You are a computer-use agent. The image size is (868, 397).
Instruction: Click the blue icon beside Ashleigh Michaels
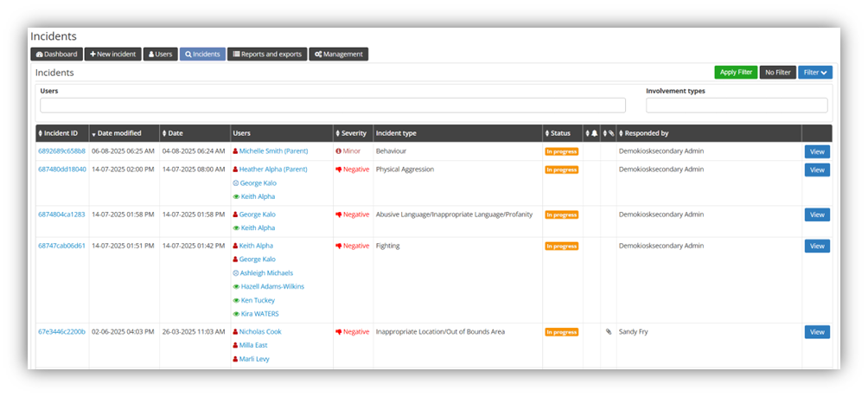coord(235,272)
